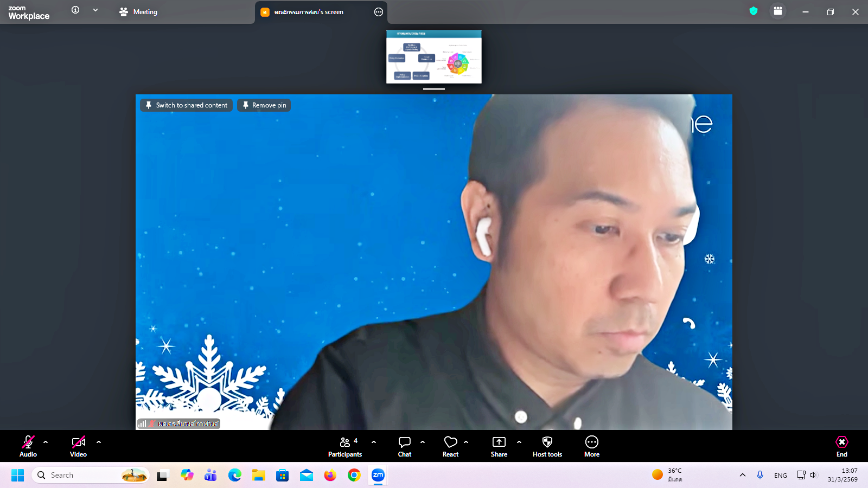Viewport: 868px width, 488px height.
Task: Click the shared screen slide thumbnail
Action: [433, 56]
